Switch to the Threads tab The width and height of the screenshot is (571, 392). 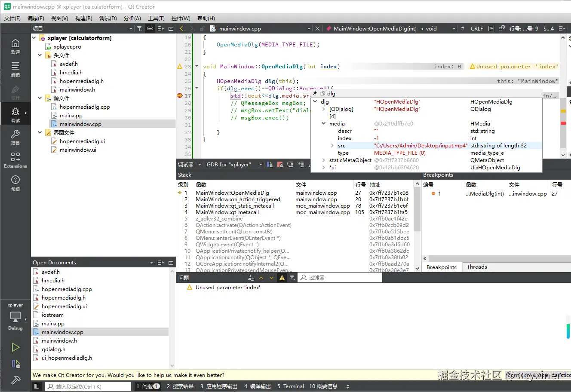click(x=477, y=267)
